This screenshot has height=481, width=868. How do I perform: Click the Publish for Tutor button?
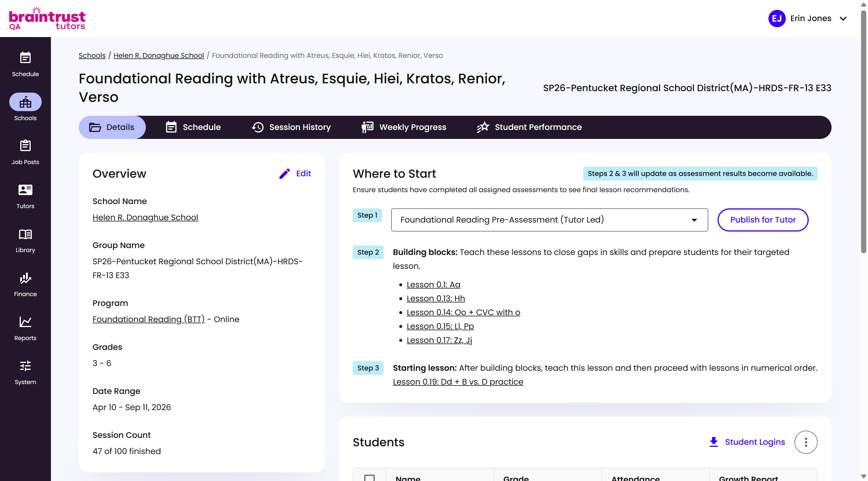[x=762, y=220]
